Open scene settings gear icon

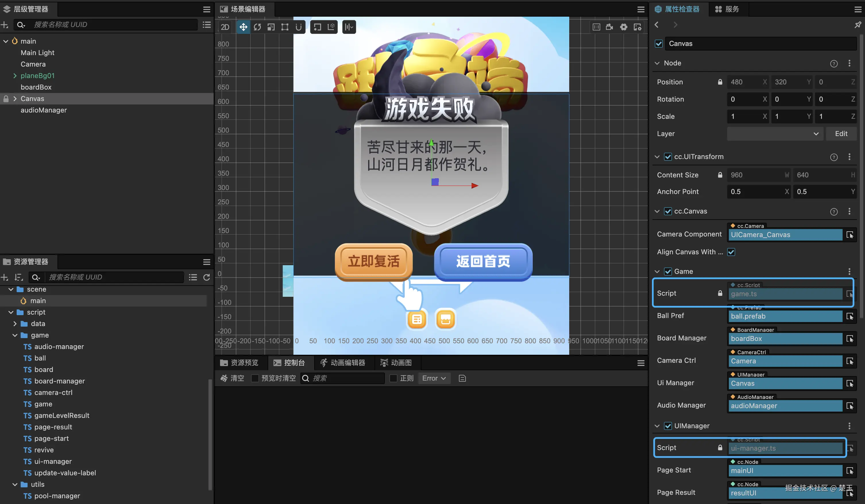(x=623, y=27)
